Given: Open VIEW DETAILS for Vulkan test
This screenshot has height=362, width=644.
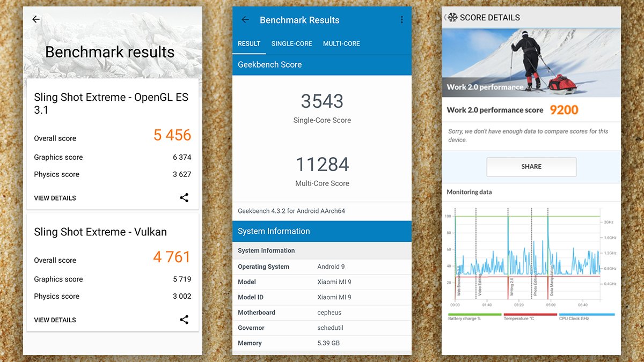Looking at the screenshot, I should [x=55, y=320].
